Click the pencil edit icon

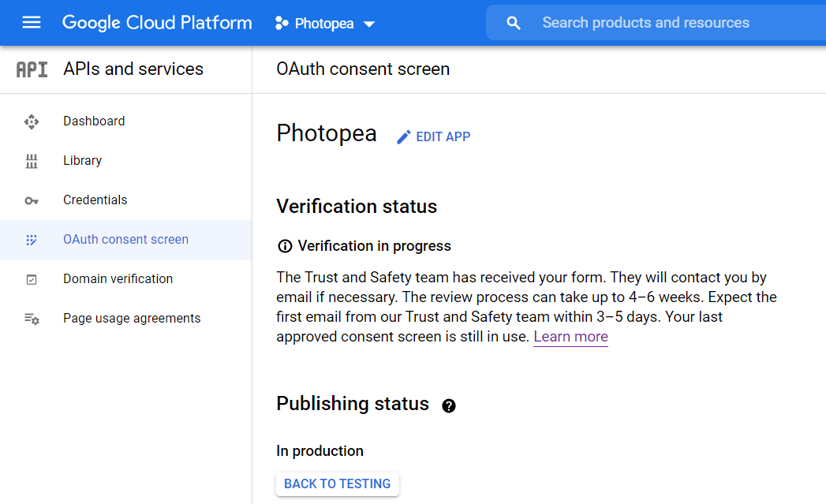click(403, 137)
